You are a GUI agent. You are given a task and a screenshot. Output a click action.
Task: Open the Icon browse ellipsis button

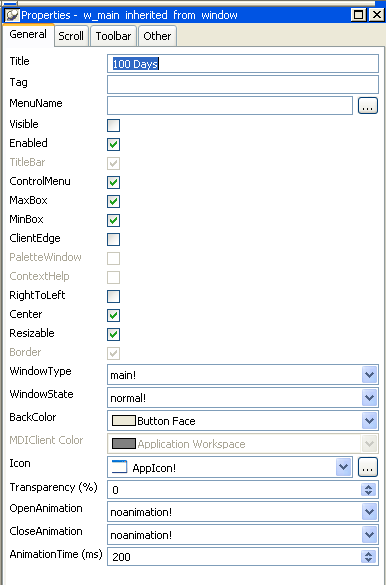click(368, 467)
